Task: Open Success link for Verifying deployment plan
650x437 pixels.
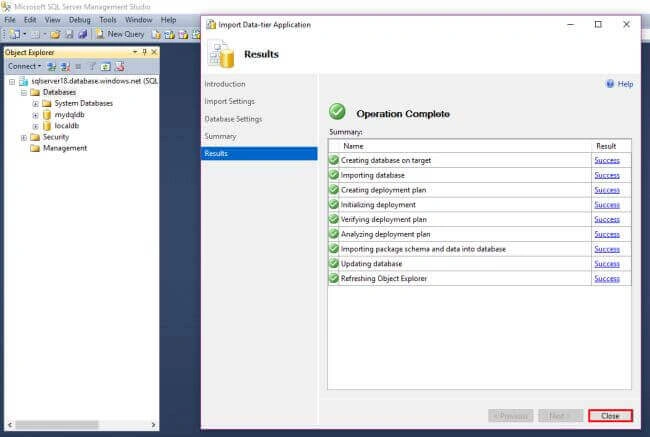Action: pyautogui.click(x=607, y=219)
